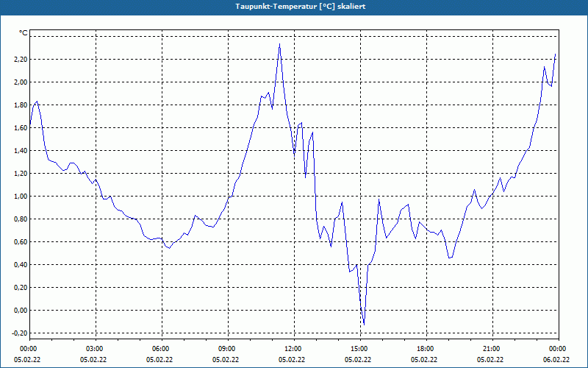Click the y-axis value 0,00
Screen dimensions: 588x368
[x=21, y=311]
